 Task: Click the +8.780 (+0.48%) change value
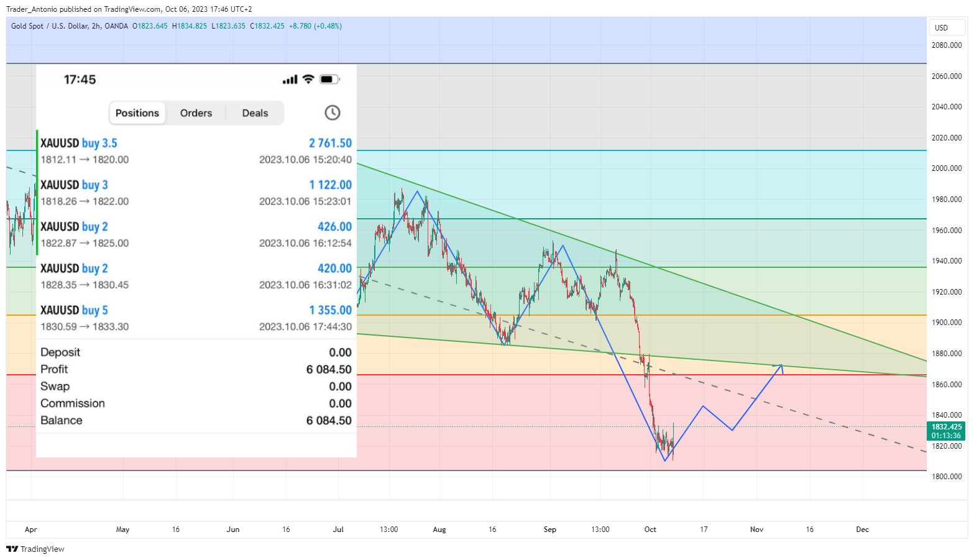coord(315,26)
